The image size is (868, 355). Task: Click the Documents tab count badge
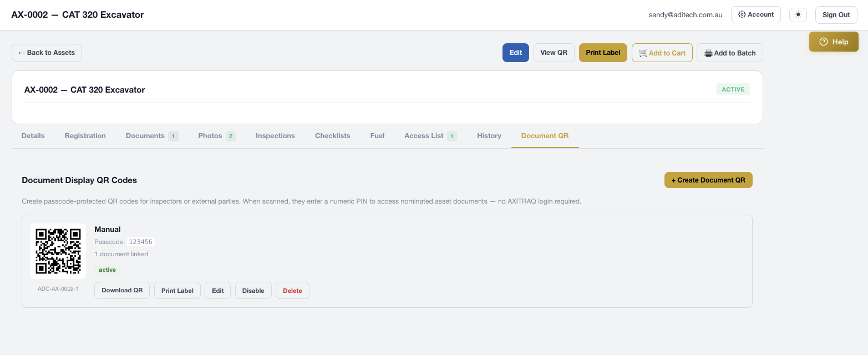coord(173,136)
